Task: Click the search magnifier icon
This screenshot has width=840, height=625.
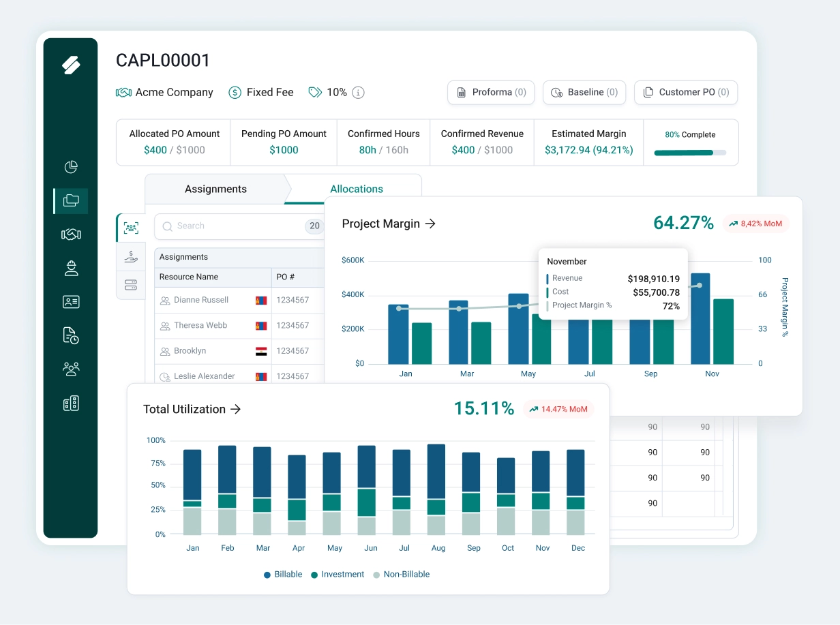Action: 168,226
